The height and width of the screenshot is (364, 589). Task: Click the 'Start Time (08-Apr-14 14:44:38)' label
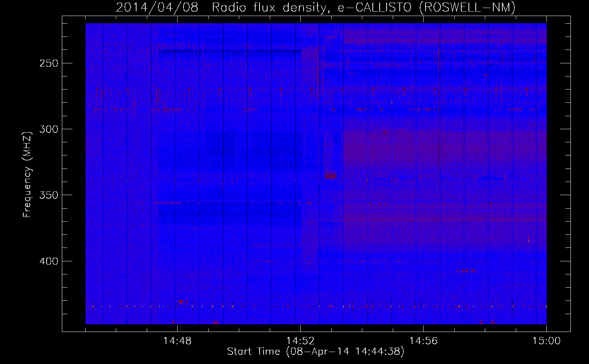316,352
